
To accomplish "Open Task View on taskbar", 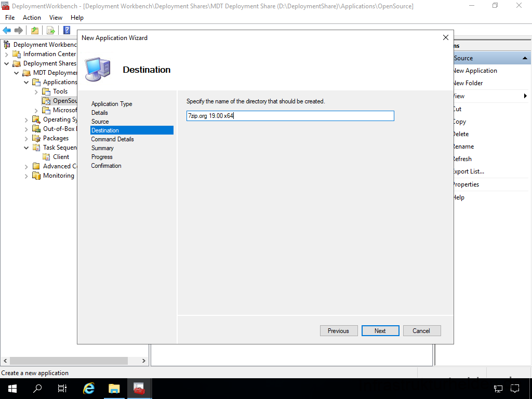I will [62, 389].
